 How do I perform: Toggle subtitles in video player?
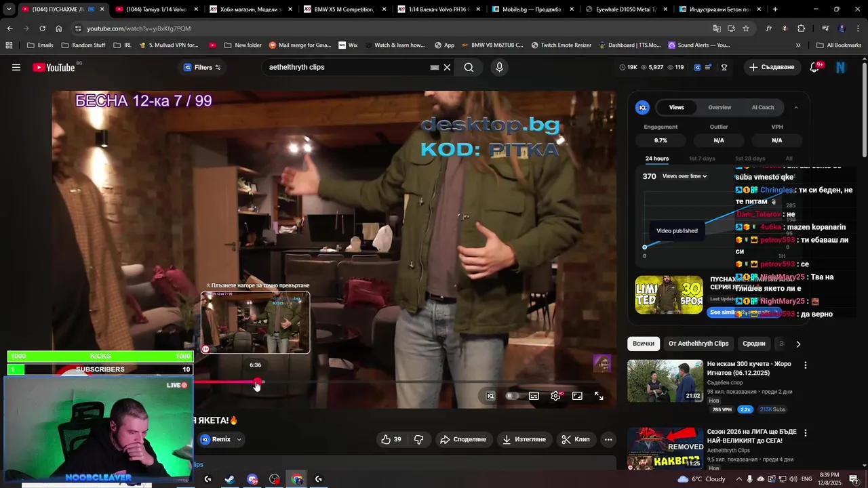click(x=534, y=396)
